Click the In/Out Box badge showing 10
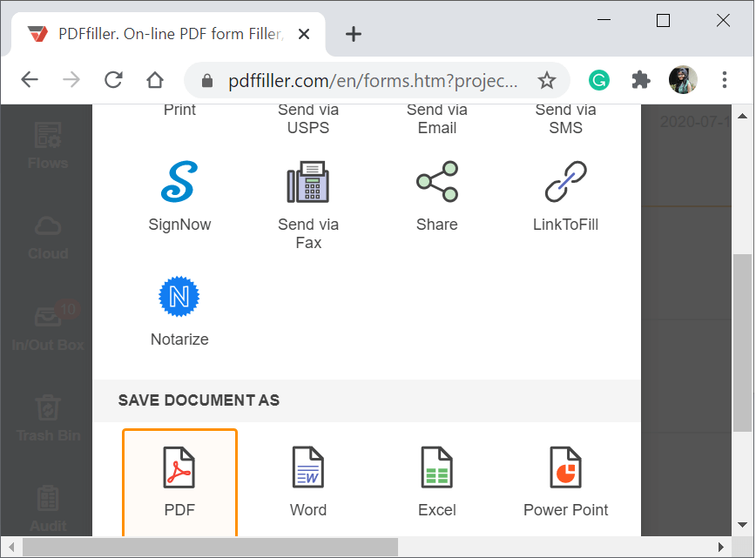 (68, 309)
